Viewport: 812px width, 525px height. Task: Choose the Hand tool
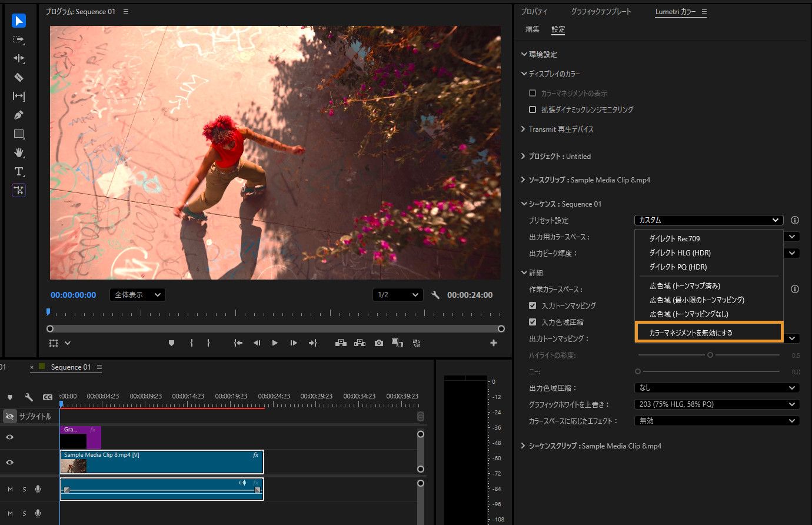point(19,152)
